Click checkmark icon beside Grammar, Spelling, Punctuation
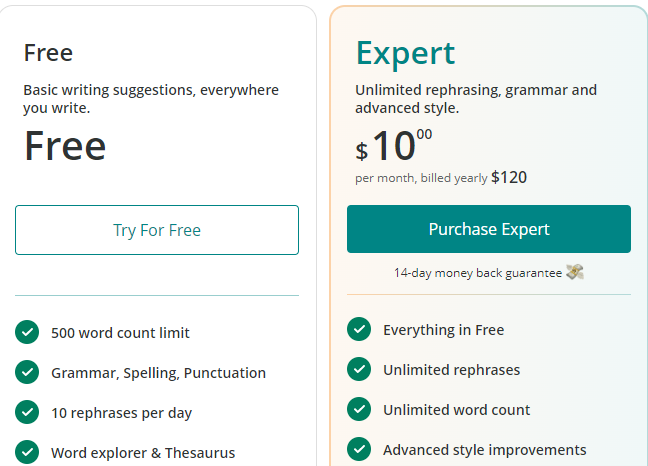 (x=27, y=372)
